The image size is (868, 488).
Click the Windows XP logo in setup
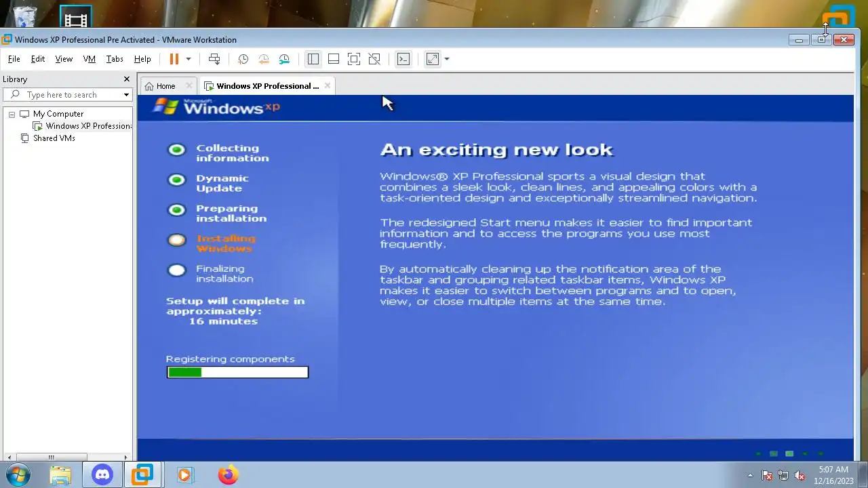(216, 106)
